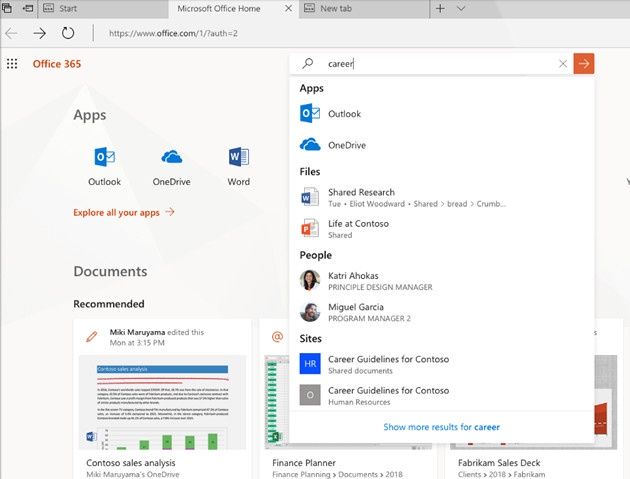
Task: Open a new browser tab with plus icon
Action: [440, 8]
